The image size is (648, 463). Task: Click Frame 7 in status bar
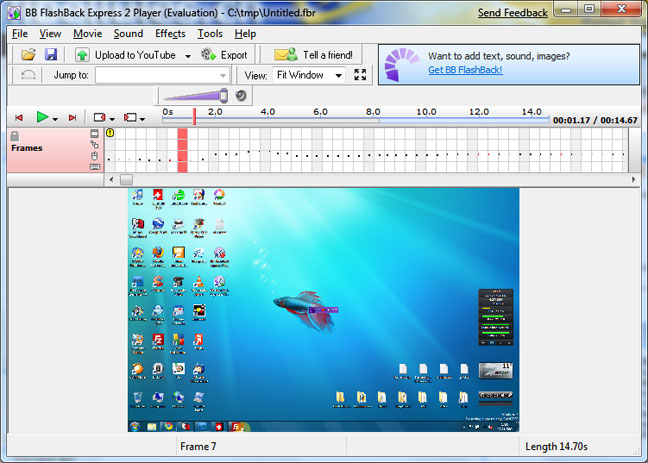tap(198, 446)
